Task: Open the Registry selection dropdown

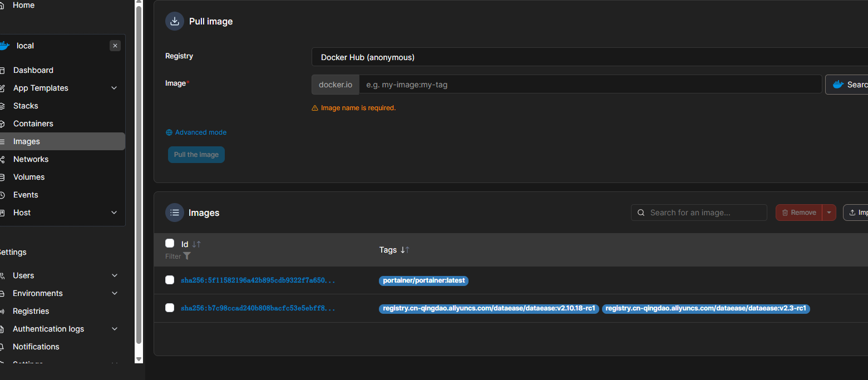Action: pyautogui.click(x=590, y=57)
